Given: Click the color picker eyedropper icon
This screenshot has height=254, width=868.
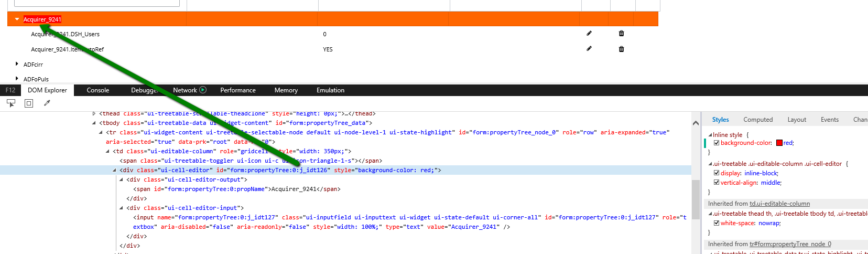Looking at the screenshot, I should click(47, 103).
